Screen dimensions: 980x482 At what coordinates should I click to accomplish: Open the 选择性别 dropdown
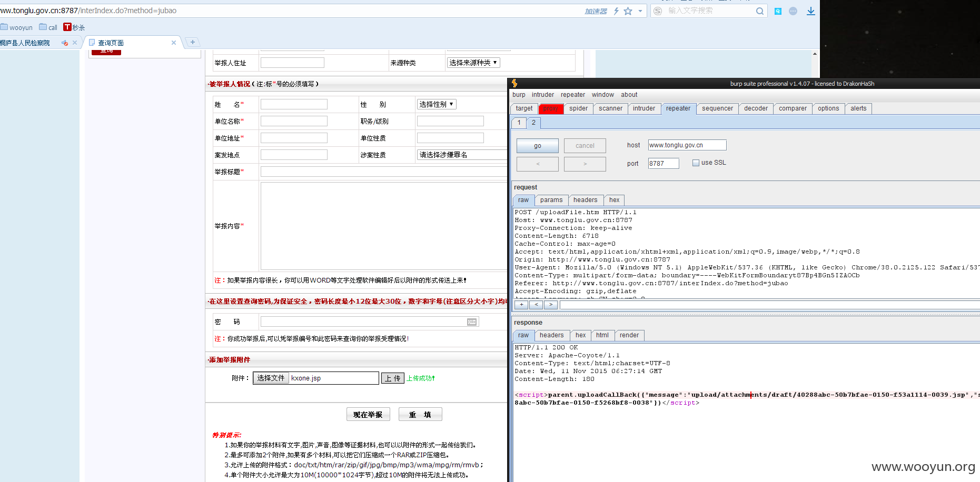tap(437, 104)
